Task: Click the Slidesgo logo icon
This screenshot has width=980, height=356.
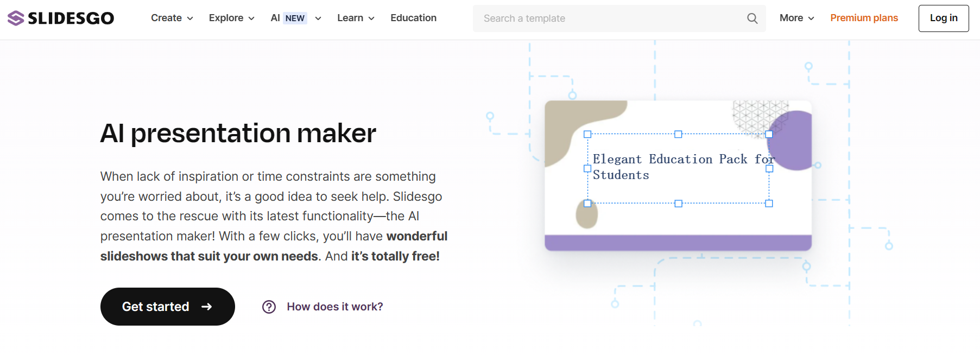Action: (16, 18)
